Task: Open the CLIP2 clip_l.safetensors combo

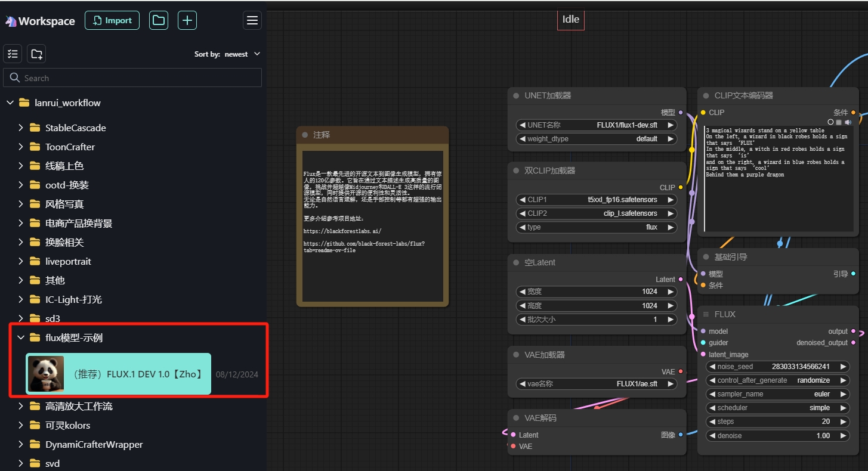Action: tap(597, 213)
